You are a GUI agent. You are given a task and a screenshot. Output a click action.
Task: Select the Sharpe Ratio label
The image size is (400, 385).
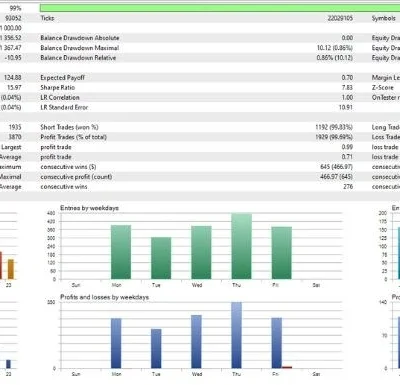coord(58,88)
